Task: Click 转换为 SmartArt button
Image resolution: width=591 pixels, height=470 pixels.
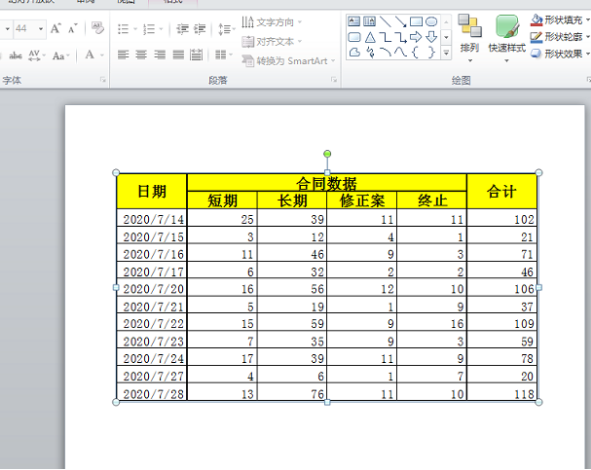Action: pyautogui.click(x=288, y=61)
